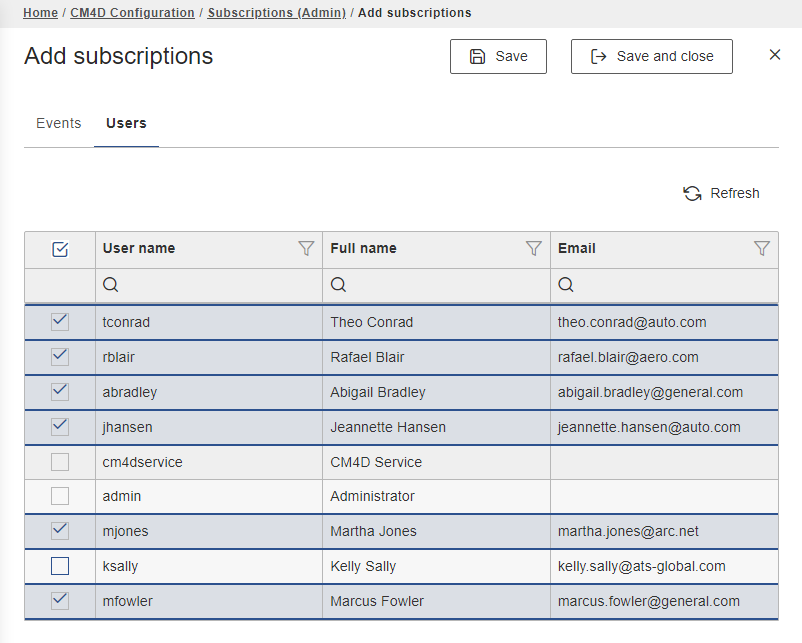
Task: Check the box for user ksally
Action: (x=60, y=566)
